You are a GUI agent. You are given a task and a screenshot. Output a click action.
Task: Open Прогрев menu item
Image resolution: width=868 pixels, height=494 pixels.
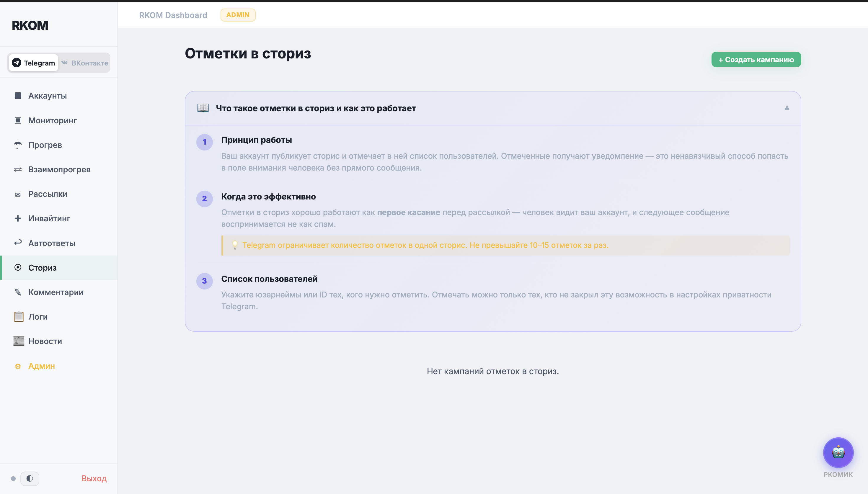click(59, 145)
